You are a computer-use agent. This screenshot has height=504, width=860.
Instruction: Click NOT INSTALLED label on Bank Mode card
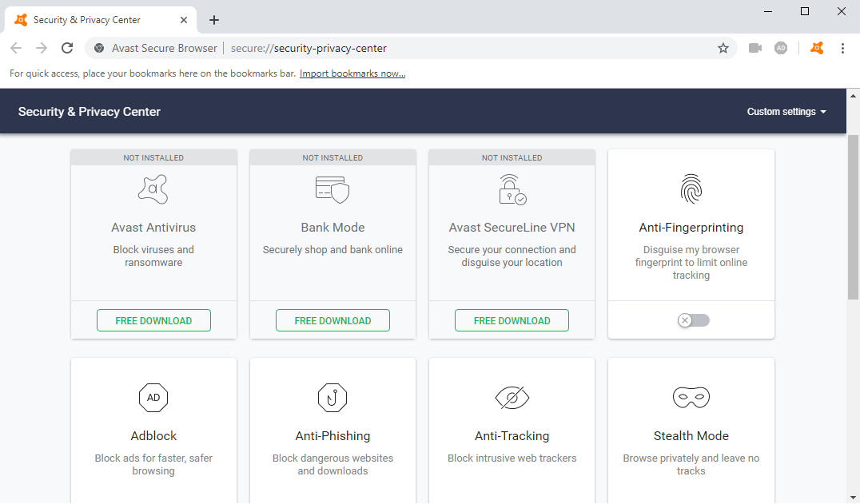(x=332, y=158)
